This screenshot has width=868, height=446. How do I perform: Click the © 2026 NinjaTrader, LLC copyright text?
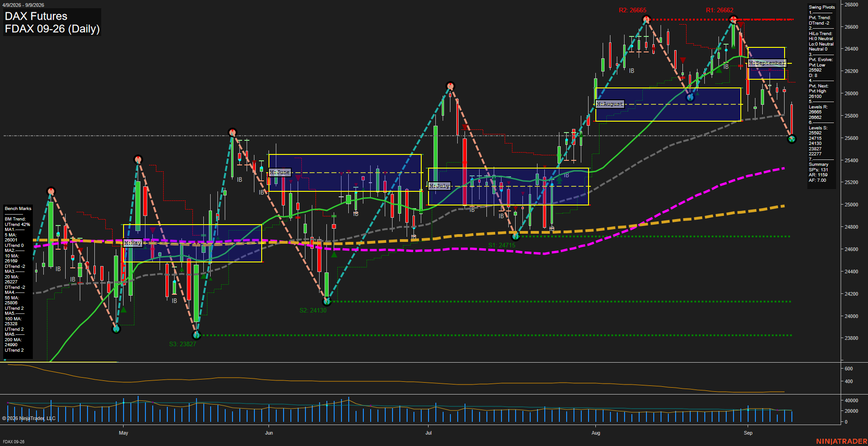pos(29,418)
